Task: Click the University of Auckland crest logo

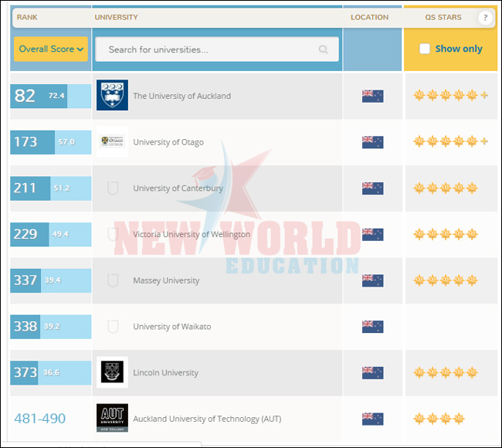Action: pos(113,95)
